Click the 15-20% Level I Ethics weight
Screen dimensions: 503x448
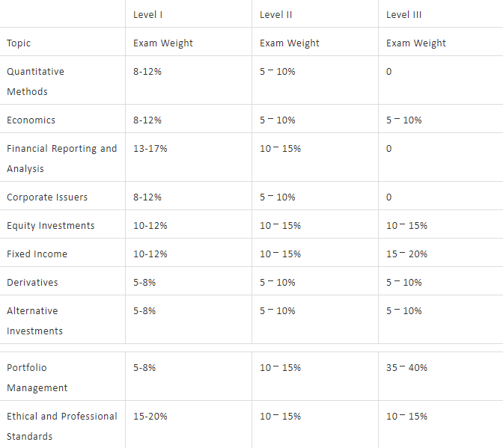click(x=150, y=417)
